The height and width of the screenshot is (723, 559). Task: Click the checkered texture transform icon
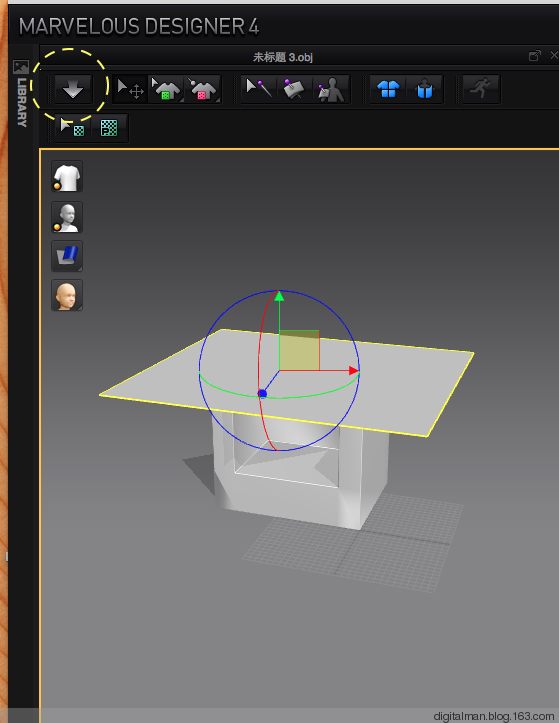point(109,128)
